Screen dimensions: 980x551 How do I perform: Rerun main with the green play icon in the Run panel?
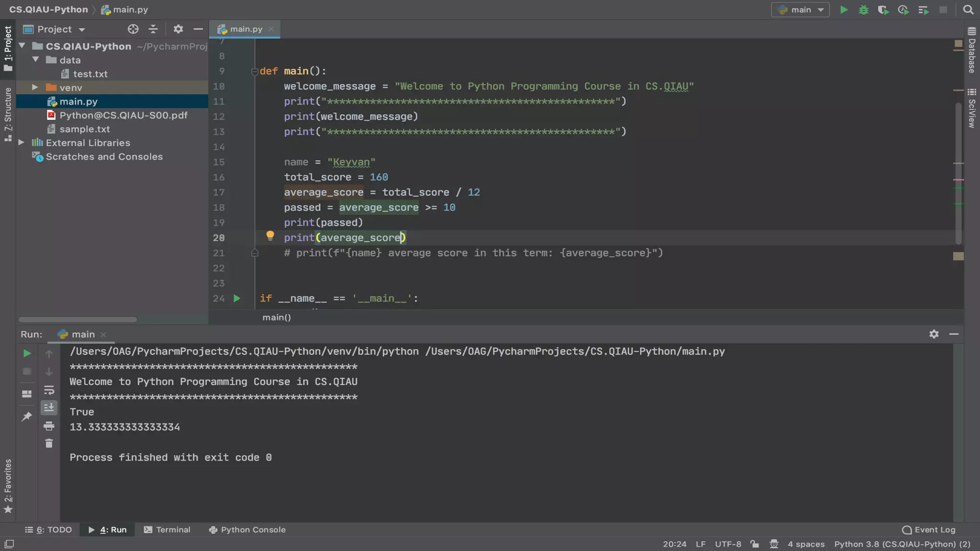coord(27,353)
